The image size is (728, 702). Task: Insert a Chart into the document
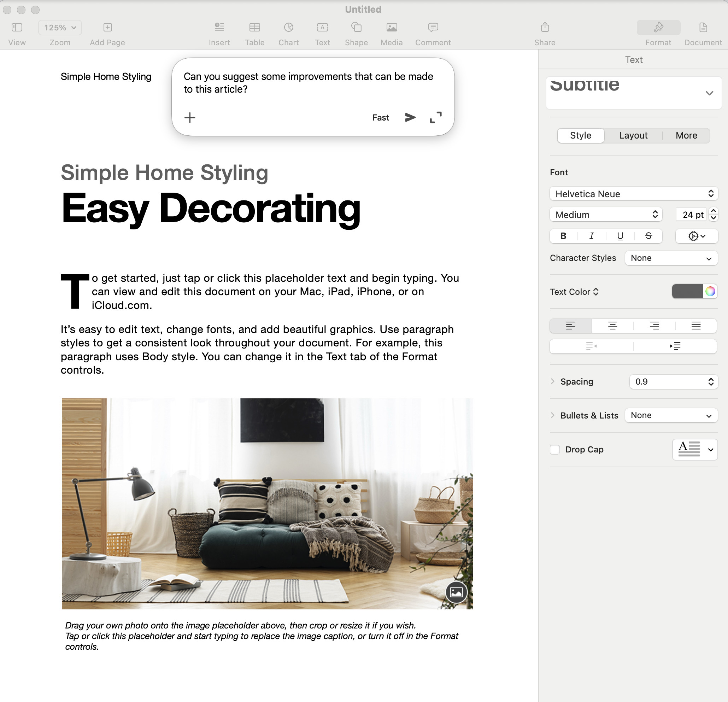[289, 33]
